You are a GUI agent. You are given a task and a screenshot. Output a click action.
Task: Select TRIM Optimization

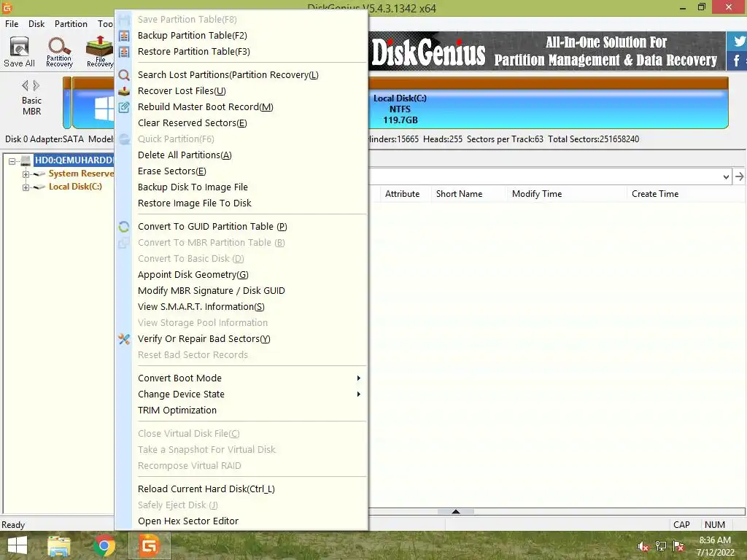(177, 411)
